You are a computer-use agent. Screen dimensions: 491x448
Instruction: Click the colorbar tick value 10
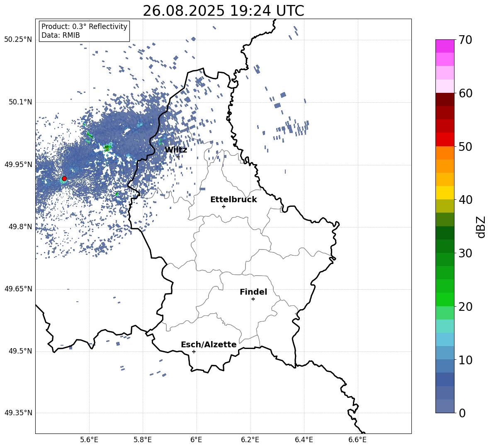click(x=465, y=360)
